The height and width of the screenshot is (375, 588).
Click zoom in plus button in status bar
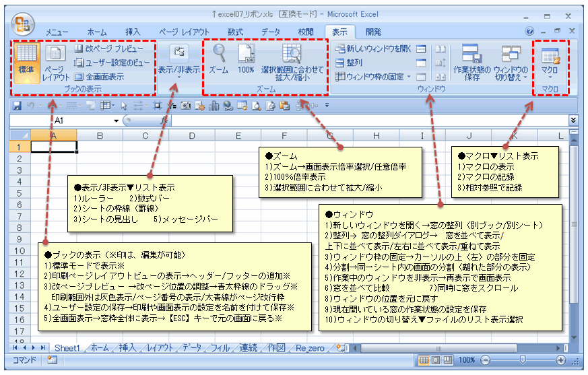click(x=560, y=360)
